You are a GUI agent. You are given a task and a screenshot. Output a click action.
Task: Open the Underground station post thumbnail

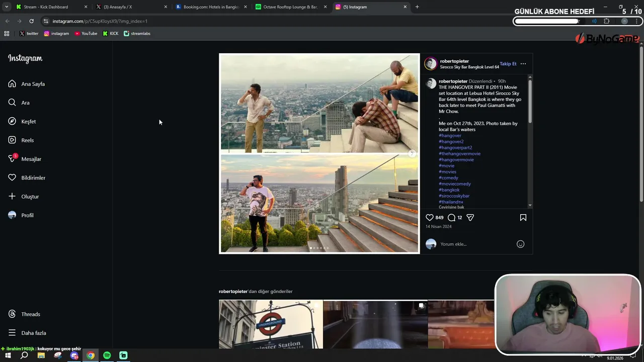pos(271,324)
